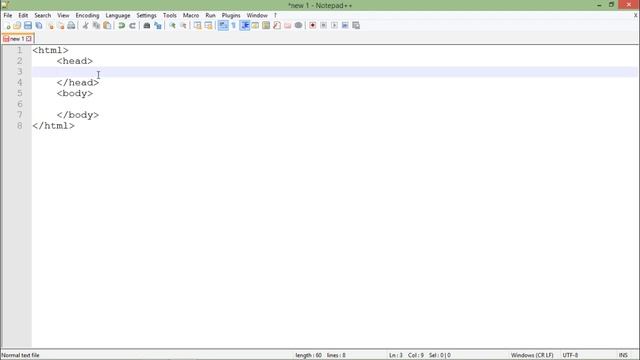Create a new document via toolbar
This screenshot has width=640, height=360.
[x=7, y=26]
